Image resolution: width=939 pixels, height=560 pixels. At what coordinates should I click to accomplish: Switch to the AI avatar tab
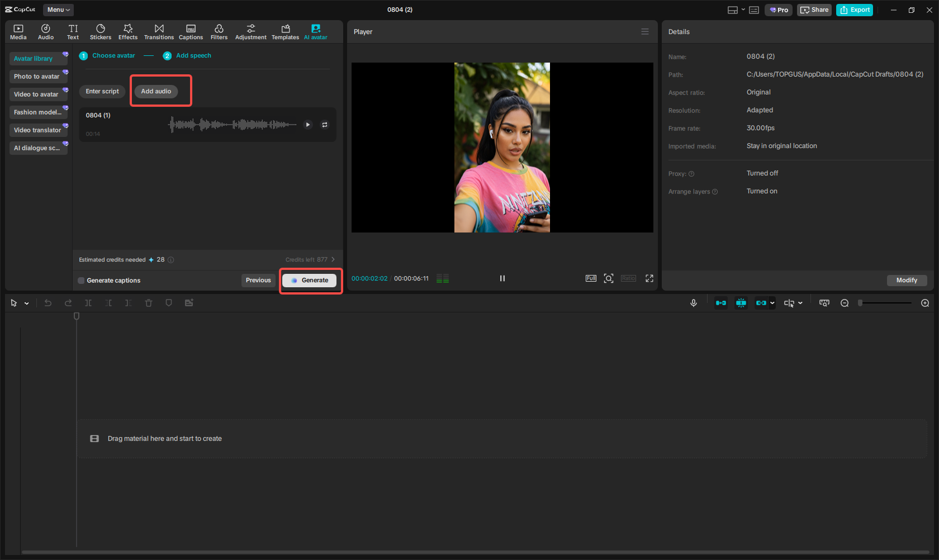tap(315, 31)
